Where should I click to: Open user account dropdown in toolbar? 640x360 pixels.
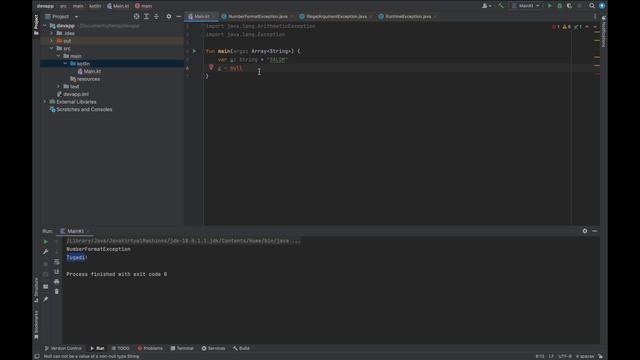pyautogui.click(x=487, y=6)
